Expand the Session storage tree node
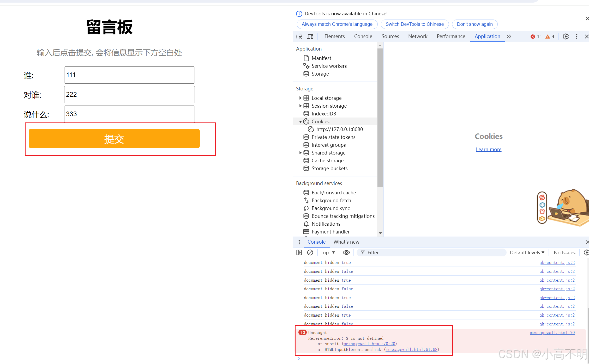Screen dimensions: 589x364 click(x=300, y=106)
